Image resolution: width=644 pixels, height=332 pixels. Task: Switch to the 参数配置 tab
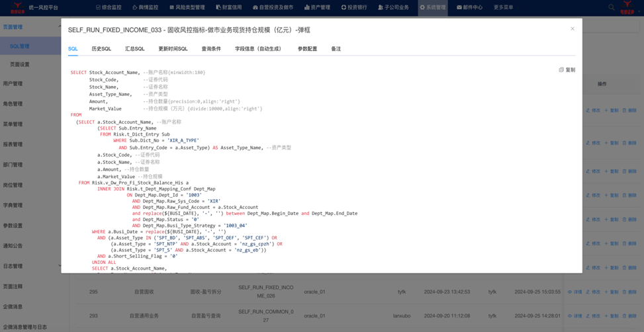point(307,48)
